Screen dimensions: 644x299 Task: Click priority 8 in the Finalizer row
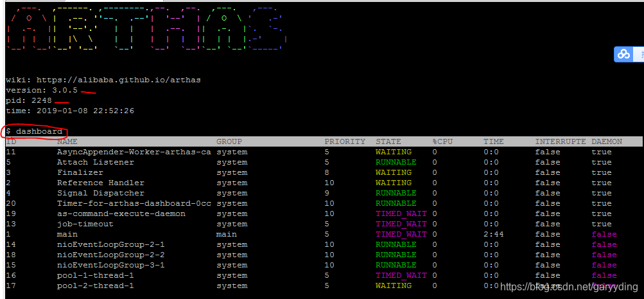[x=327, y=173]
